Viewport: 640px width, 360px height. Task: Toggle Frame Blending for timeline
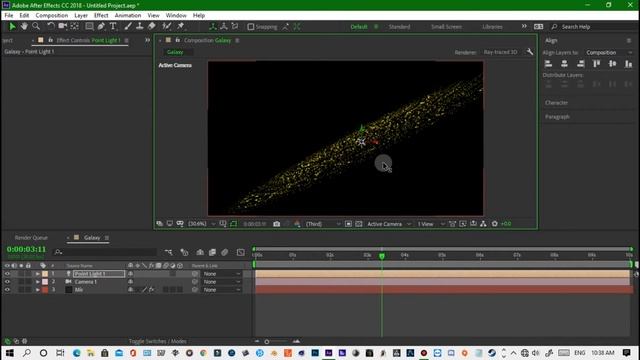(212, 252)
